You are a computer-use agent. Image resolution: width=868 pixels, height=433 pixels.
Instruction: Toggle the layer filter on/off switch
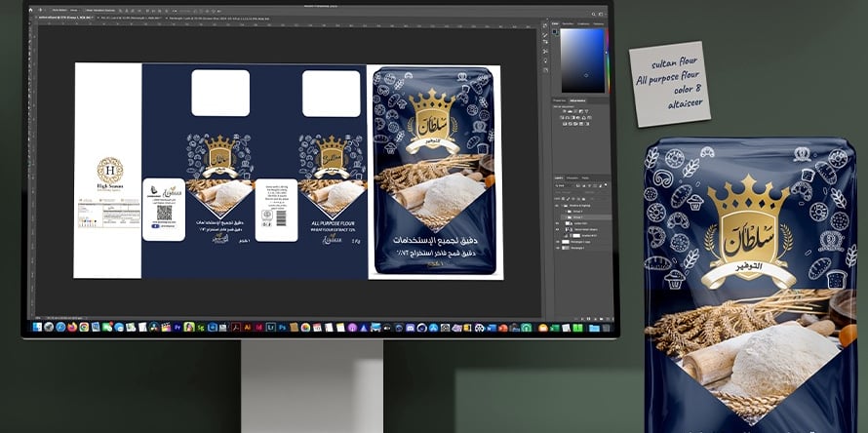(606, 185)
